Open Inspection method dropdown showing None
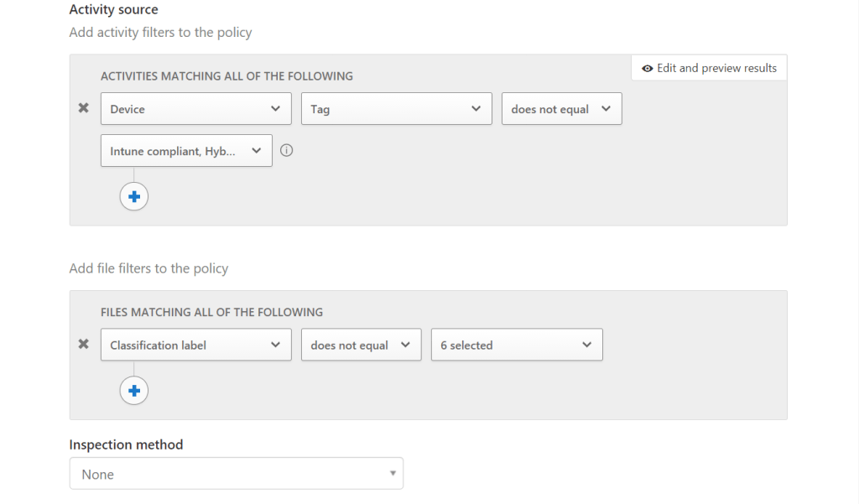This screenshot has width=859, height=504. tap(236, 474)
